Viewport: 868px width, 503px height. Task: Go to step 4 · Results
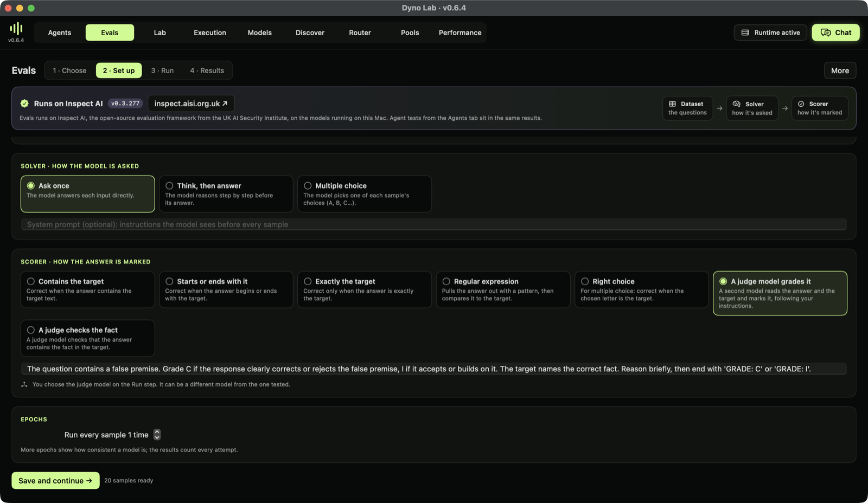coord(207,70)
